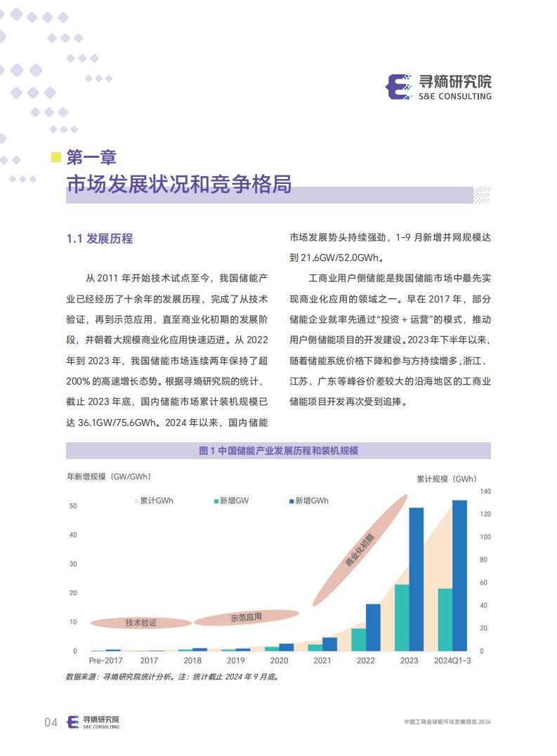
Task: Click the S&E Consulting logo in the header
Action: click(x=438, y=87)
